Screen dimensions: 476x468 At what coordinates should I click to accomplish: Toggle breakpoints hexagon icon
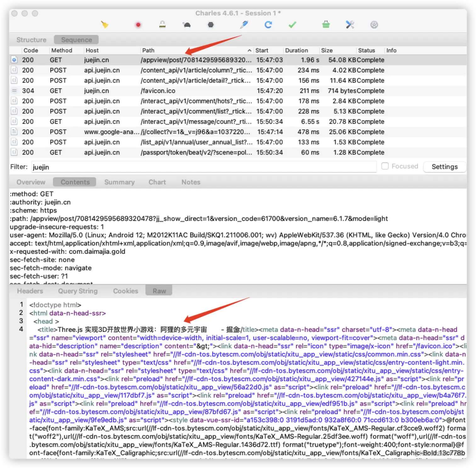click(x=211, y=25)
